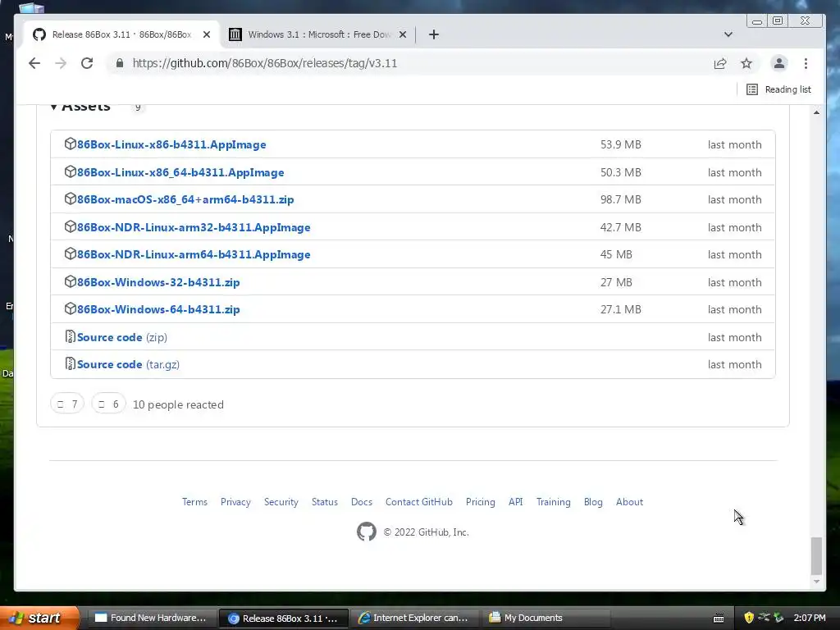The height and width of the screenshot is (630, 840).
Task: Close the Windows 3.1 Microsoft tab
Action: tap(403, 34)
